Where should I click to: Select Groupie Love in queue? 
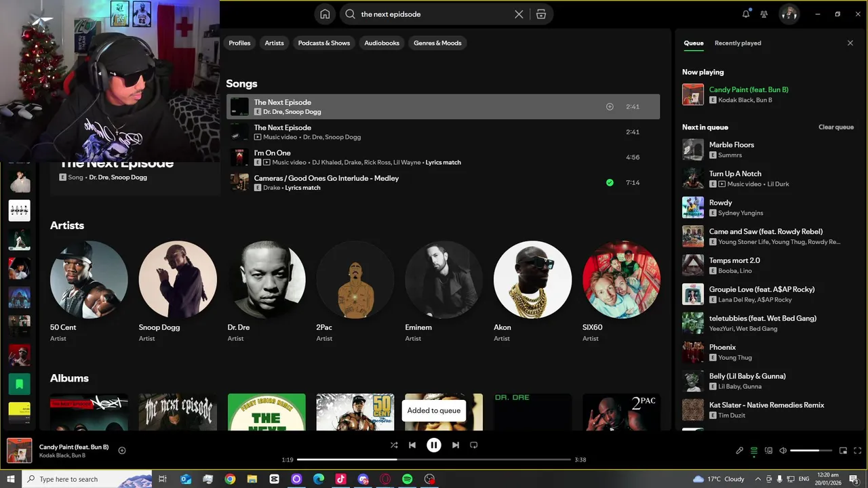[768, 294]
